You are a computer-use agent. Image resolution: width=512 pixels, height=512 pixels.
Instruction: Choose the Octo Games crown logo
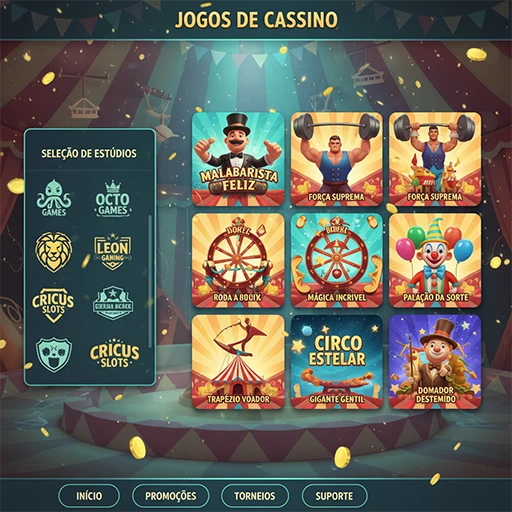113,199
